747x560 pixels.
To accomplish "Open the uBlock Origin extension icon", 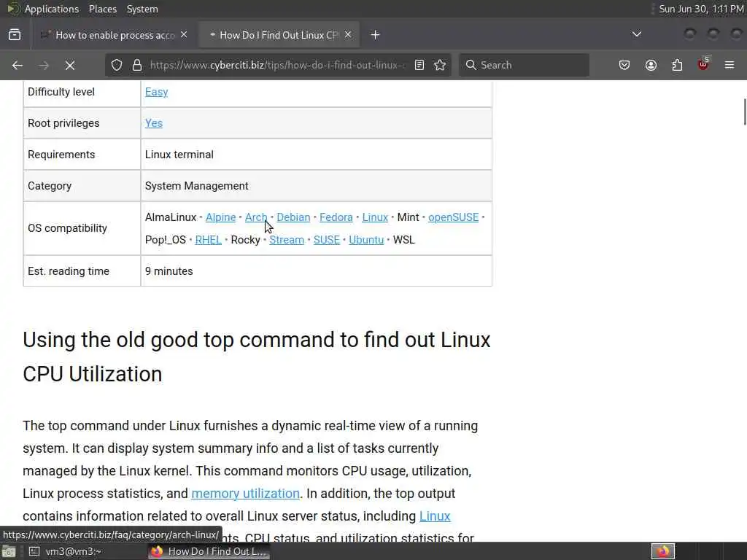I will click(x=703, y=65).
